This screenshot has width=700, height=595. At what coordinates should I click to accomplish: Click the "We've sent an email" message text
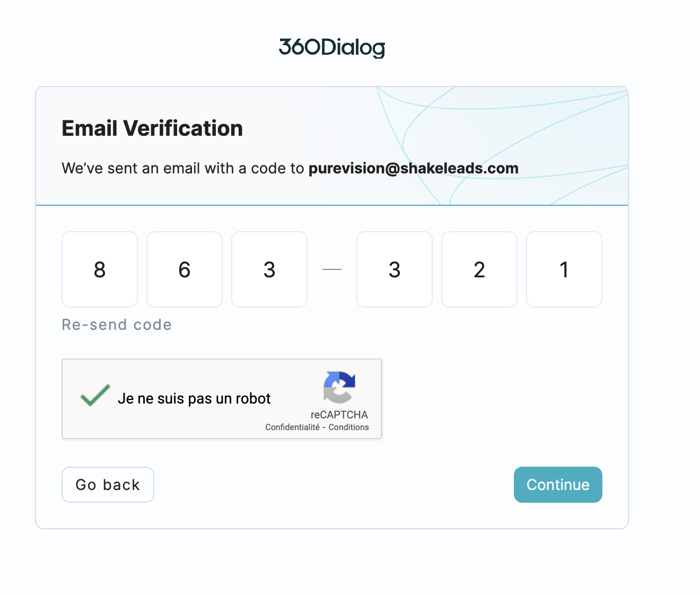183,169
